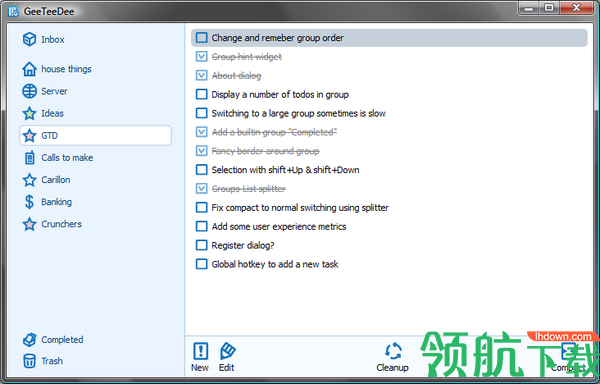The height and width of the screenshot is (384, 600).
Task: Check 'Fix compact to normal switching' checkbox
Action: (202, 207)
